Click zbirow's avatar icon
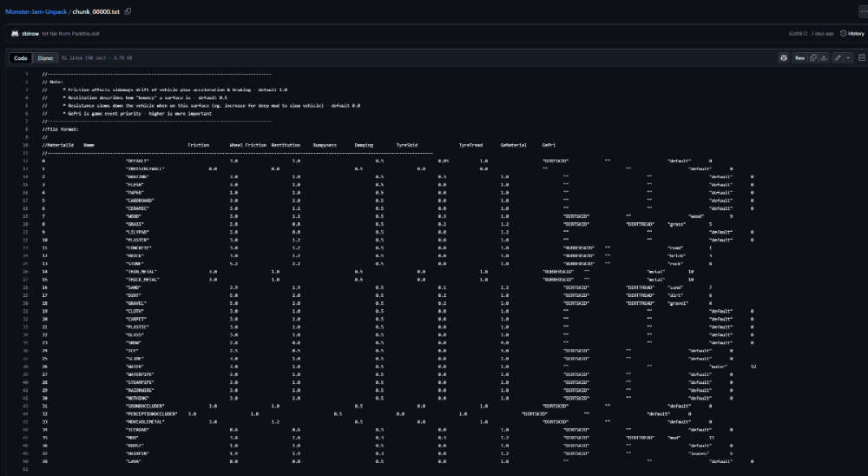Image resolution: width=868 pixels, height=476 pixels. (x=15, y=34)
